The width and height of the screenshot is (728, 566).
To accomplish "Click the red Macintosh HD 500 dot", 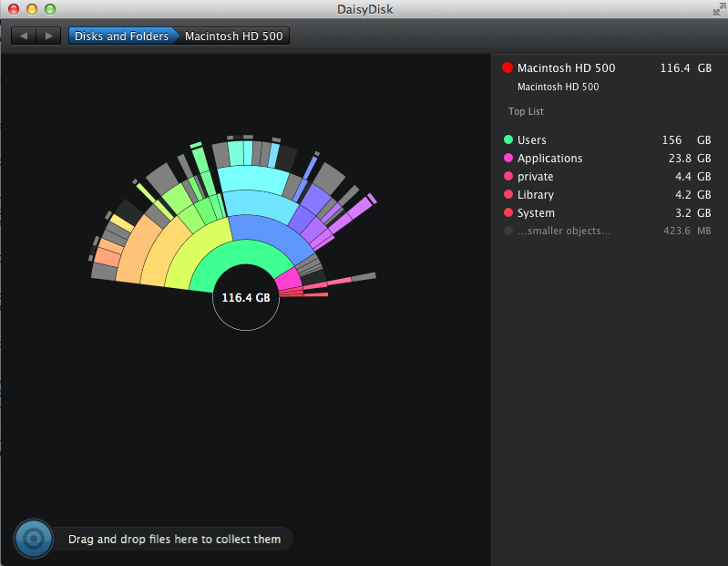I will (x=508, y=67).
